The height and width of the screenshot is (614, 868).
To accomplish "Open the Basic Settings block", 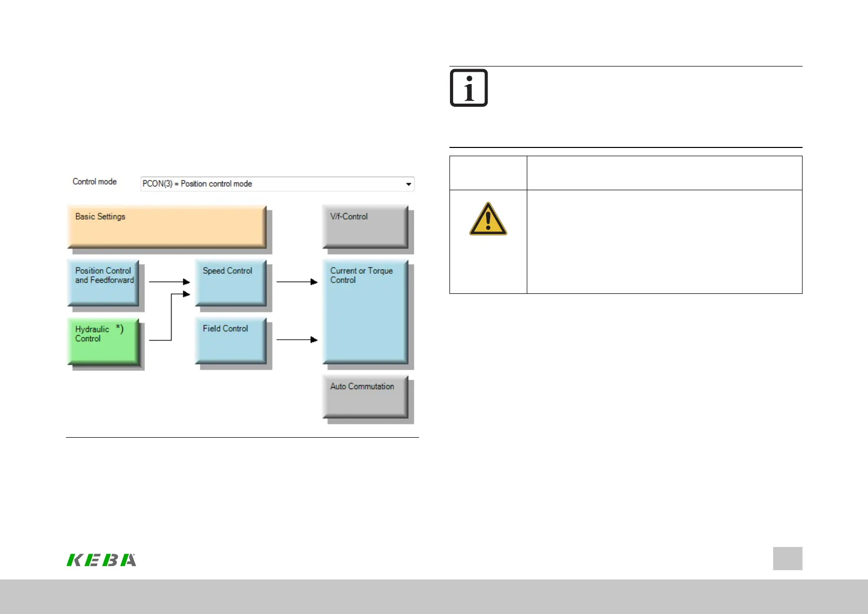I will [167, 227].
